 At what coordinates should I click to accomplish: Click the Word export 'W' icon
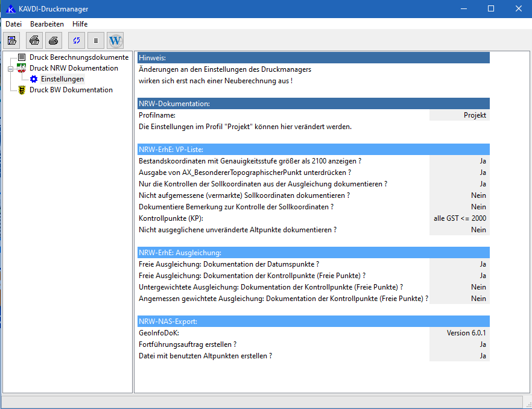click(115, 40)
